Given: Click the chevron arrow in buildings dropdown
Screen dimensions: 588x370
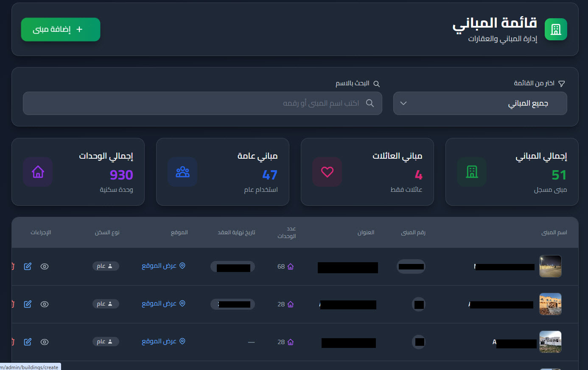Looking at the screenshot, I should click(x=403, y=103).
